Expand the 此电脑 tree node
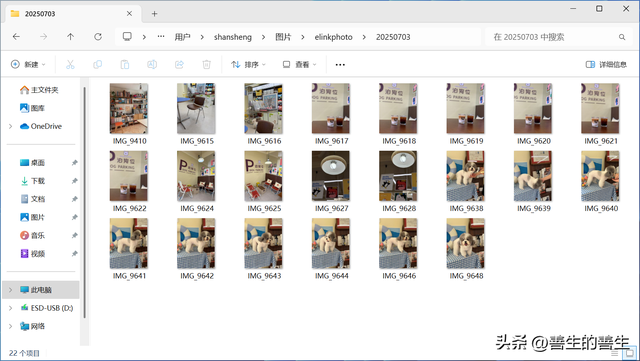Screen dimensions: 640x361 click(11, 290)
